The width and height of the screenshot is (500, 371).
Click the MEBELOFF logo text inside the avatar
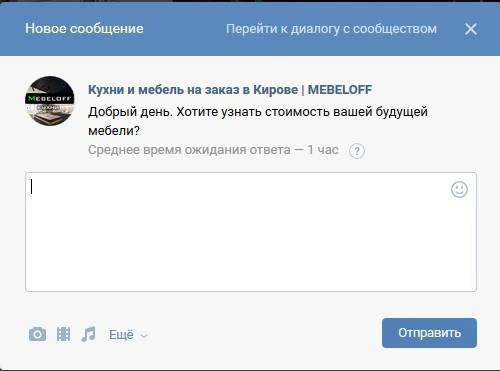point(50,98)
